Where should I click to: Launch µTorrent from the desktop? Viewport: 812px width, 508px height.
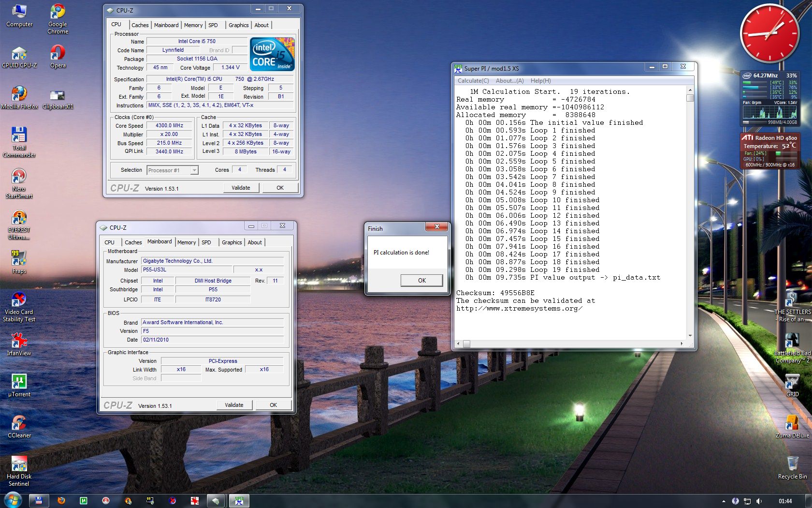(x=19, y=386)
